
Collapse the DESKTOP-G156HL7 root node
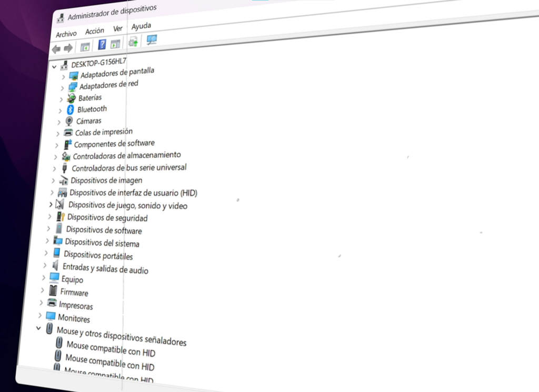(x=54, y=67)
